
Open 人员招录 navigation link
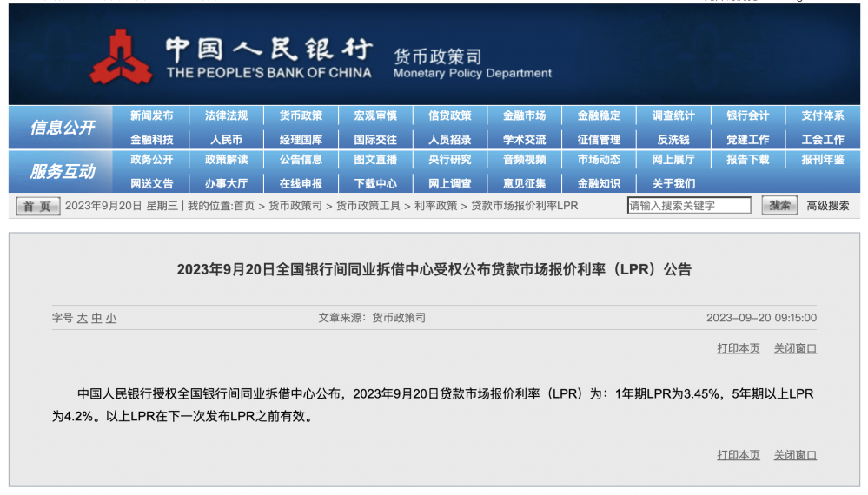click(x=449, y=140)
